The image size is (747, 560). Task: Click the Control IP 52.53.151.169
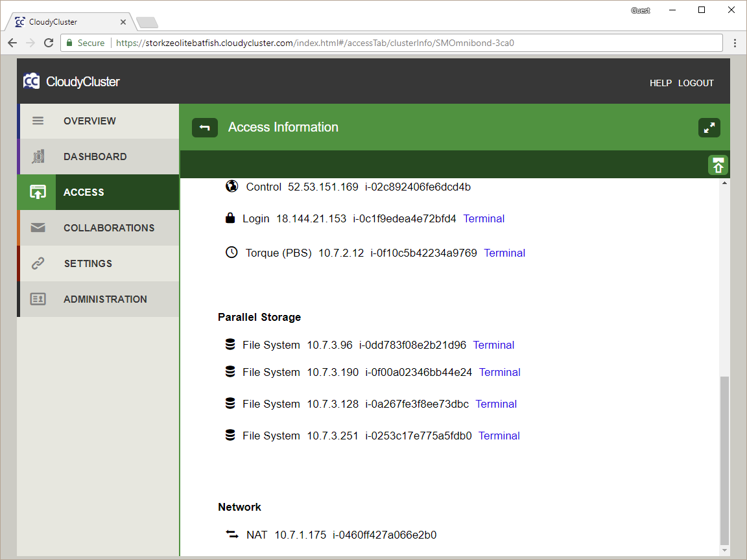323,187
